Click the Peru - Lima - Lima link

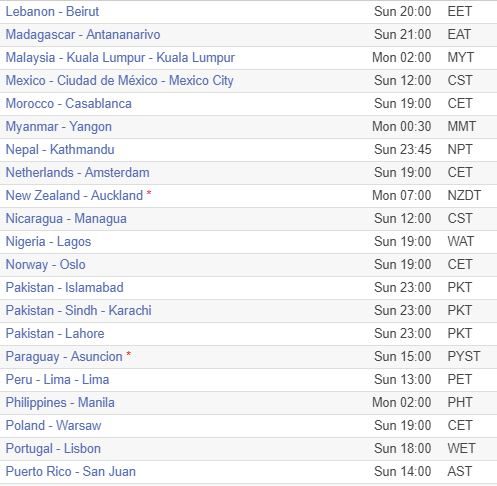click(x=57, y=380)
